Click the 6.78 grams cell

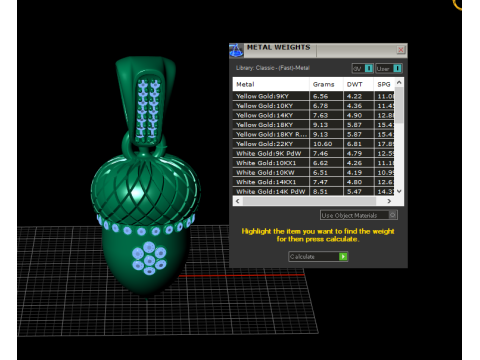(326, 106)
